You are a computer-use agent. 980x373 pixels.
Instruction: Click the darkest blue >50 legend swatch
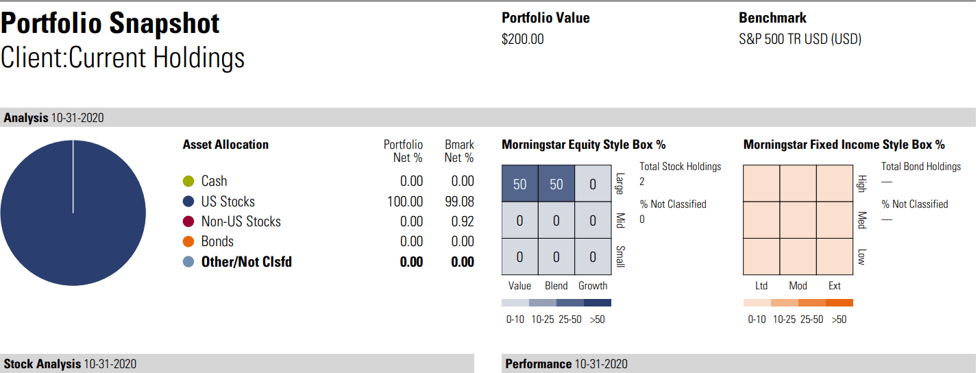click(598, 302)
